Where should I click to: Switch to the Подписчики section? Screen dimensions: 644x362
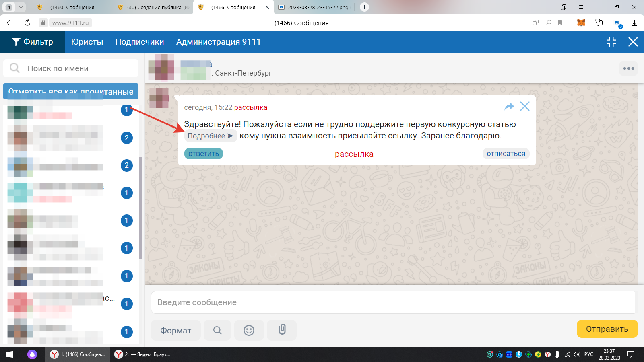[139, 41]
